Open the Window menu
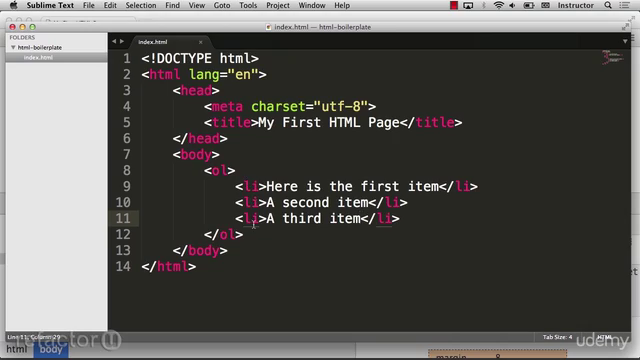The width and height of the screenshot is (640, 360). (x=312, y=5)
